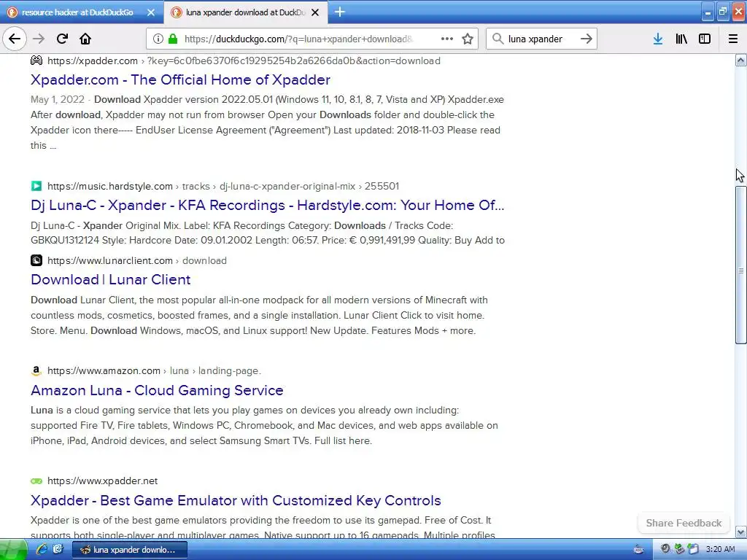
Task: Click the Share Feedback button
Action: point(684,523)
